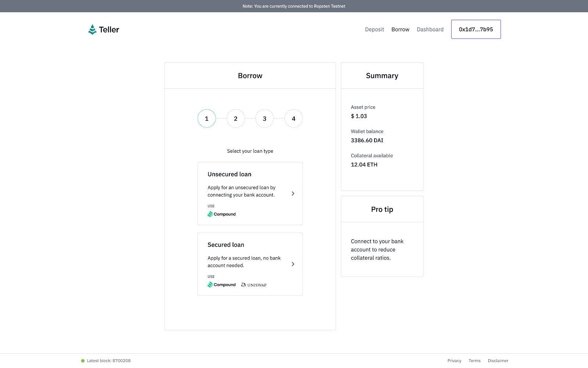This screenshot has width=588, height=368.
Task: Jump to step 2 in the stepper
Action: pos(236,118)
